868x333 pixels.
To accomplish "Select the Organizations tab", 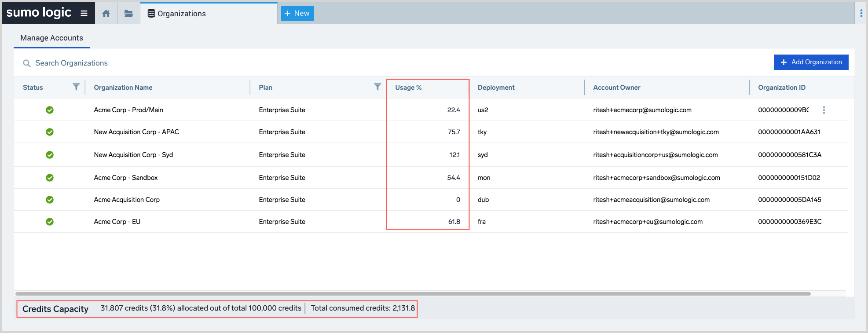I will (x=181, y=14).
